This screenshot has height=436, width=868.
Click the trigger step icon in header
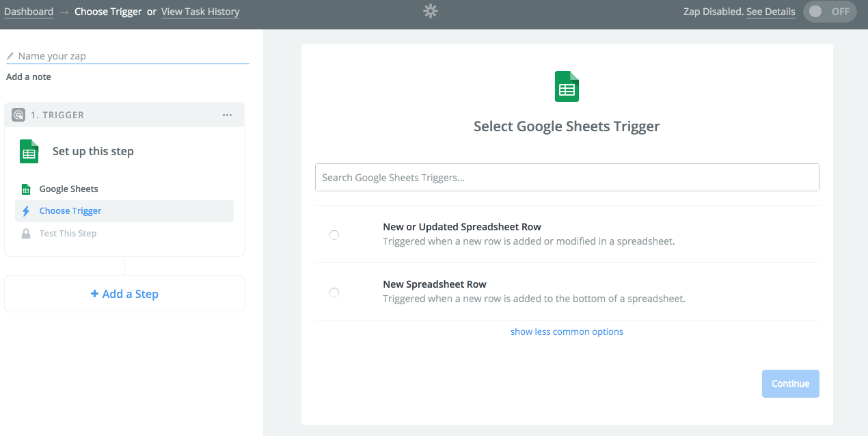tap(18, 115)
